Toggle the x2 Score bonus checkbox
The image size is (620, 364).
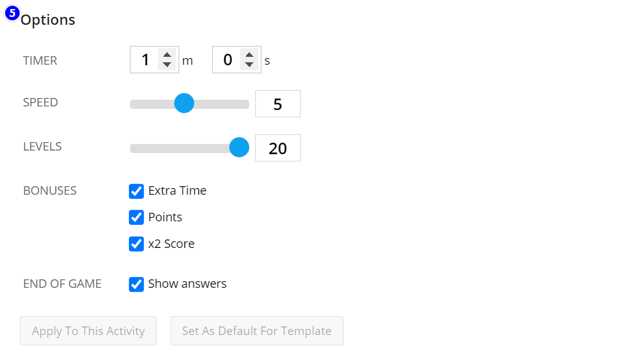(136, 244)
